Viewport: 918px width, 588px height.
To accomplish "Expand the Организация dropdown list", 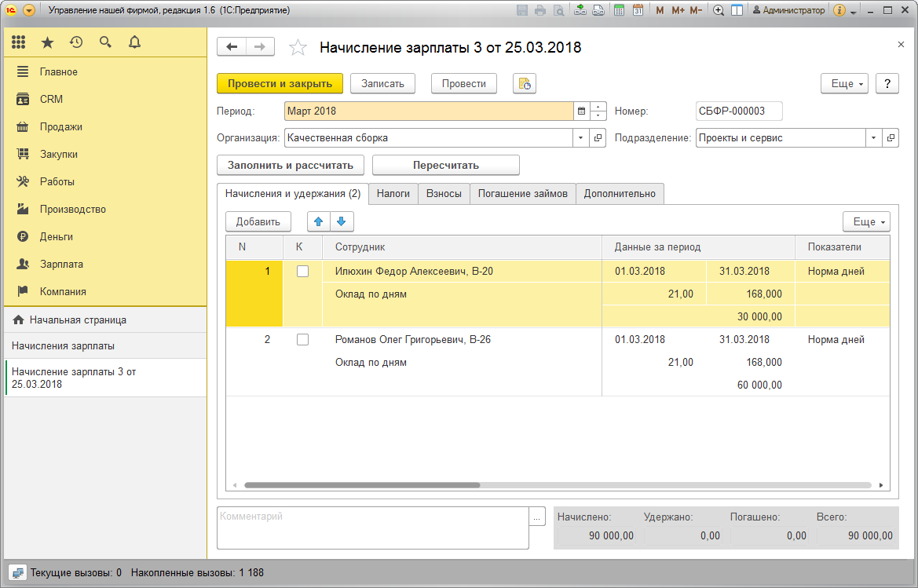I will [x=581, y=138].
